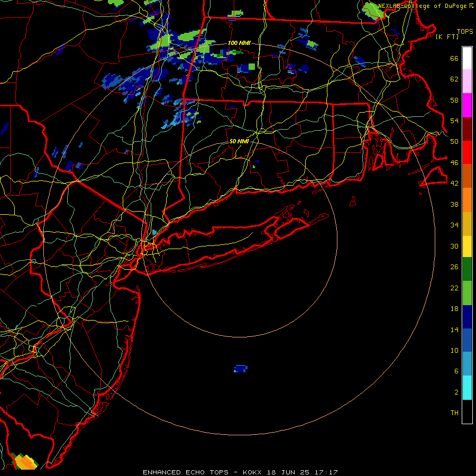476x476 pixels.
Task: Click the '42' legend value
Action: [454, 184]
